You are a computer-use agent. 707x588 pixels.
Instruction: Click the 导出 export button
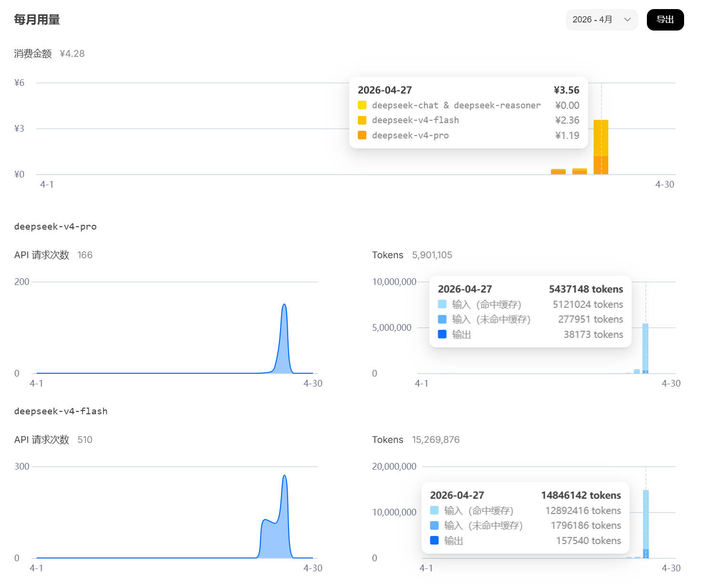[x=665, y=20]
